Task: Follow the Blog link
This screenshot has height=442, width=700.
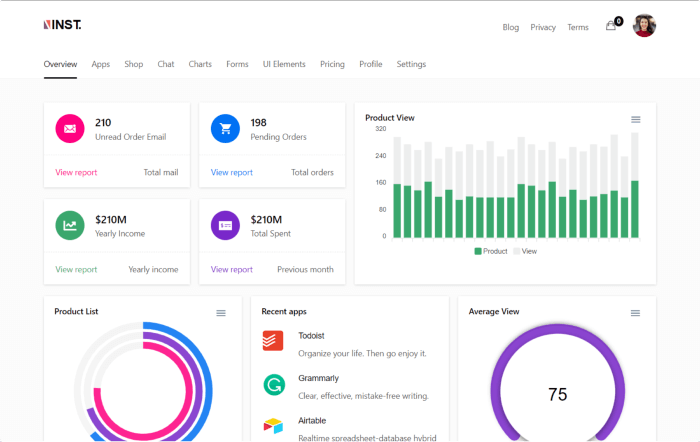Action: point(511,27)
